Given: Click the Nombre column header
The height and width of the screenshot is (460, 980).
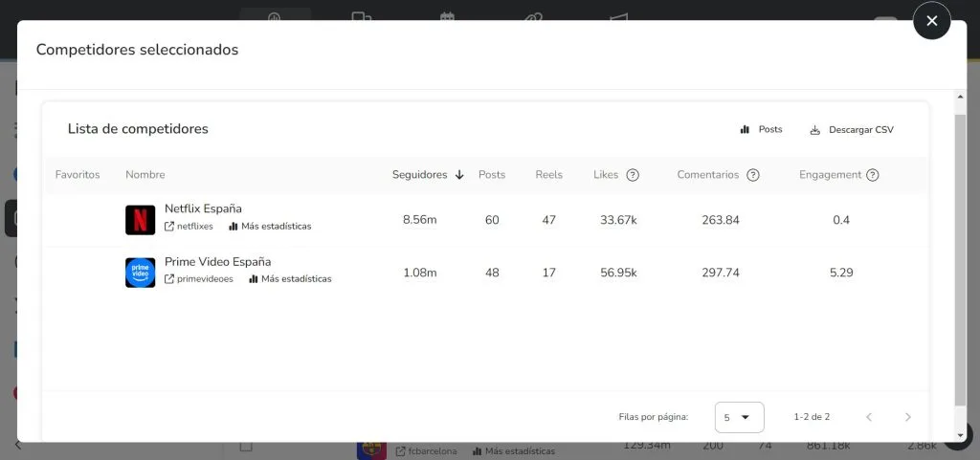Looking at the screenshot, I should coord(145,175).
